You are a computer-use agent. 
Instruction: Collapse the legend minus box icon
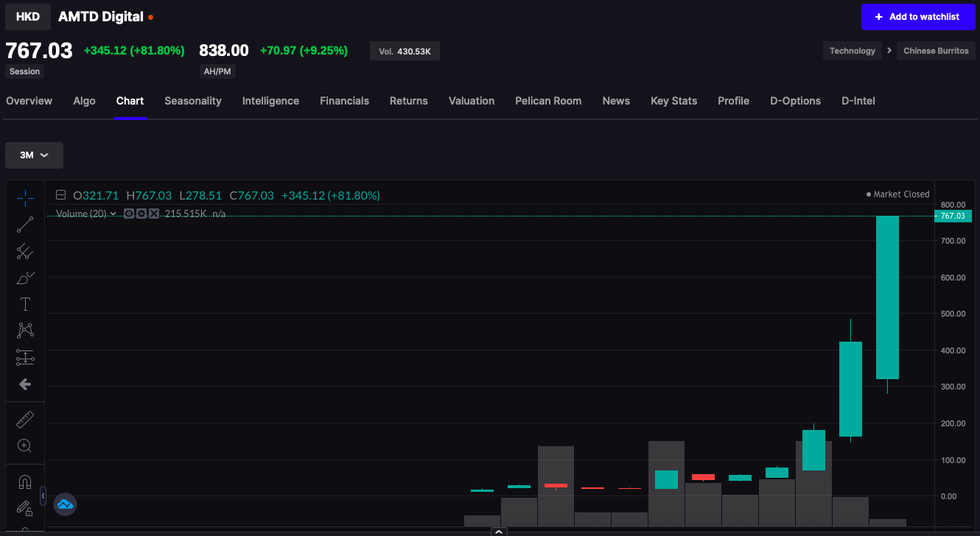(x=62, y=195)
